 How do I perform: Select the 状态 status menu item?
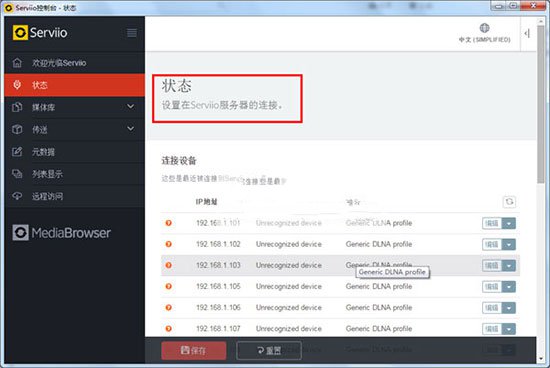[75, 85]
